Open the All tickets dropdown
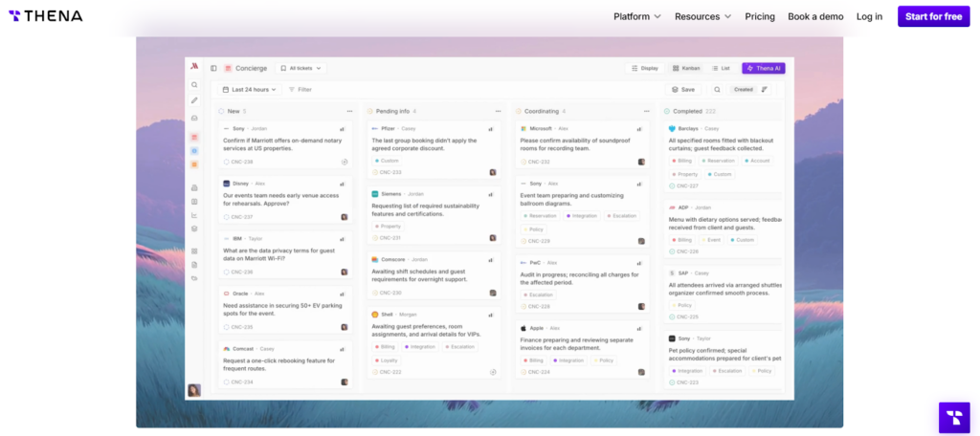 (x=301, y=68)
